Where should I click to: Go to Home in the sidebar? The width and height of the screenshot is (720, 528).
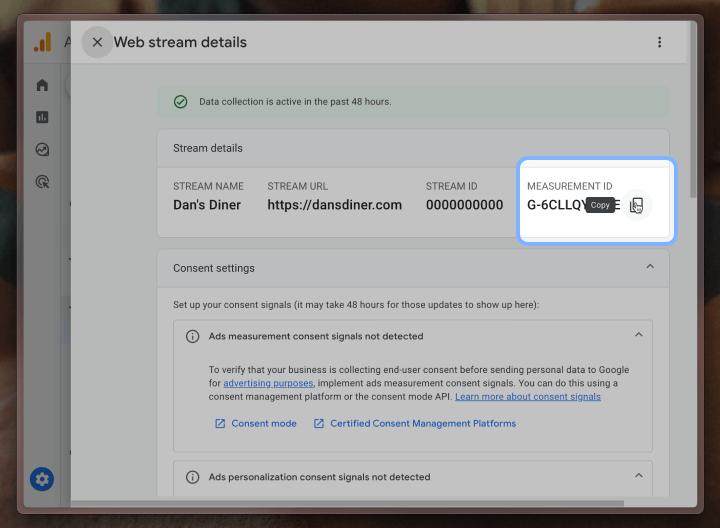click(x=42, y=85)
